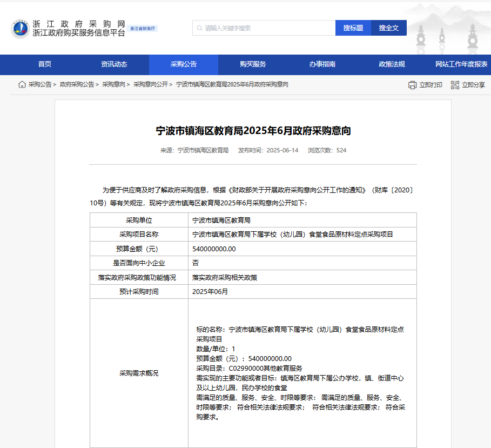This screenshot has height=448, width=491.
Task: Click the project name cell in table
Action: [x=302, y=235]
